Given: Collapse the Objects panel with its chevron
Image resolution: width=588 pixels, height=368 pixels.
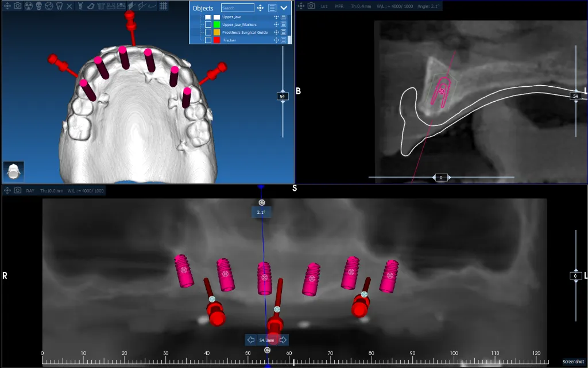Looking at the screenshot, I should coord(284,7).
